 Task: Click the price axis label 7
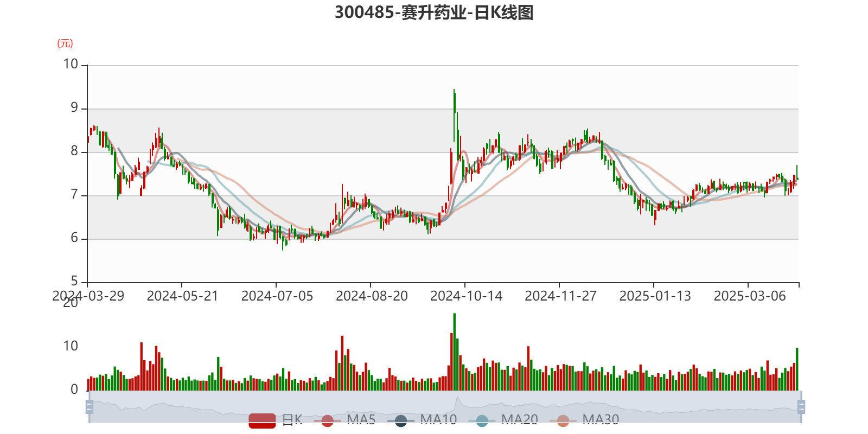tap(74, 195)
